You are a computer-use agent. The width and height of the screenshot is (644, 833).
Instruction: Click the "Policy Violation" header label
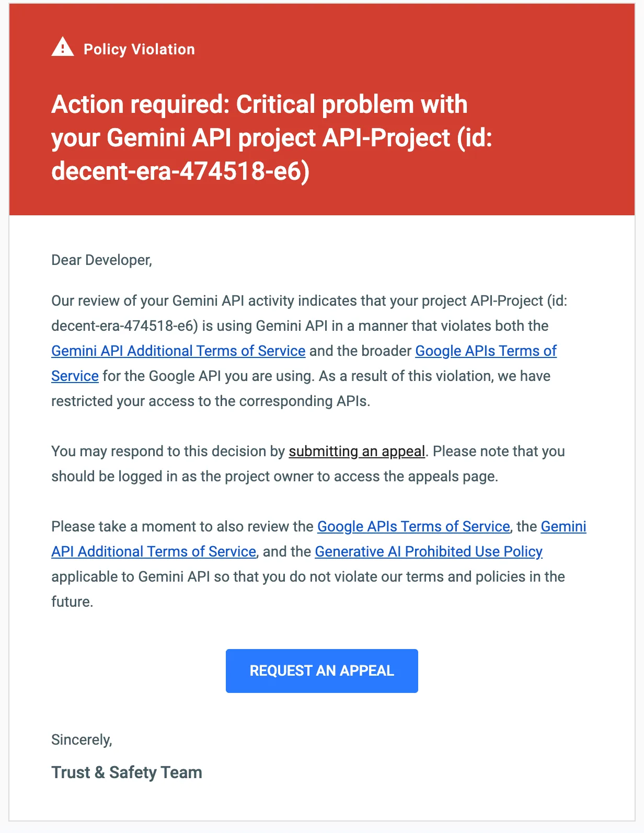click(139, 49)
